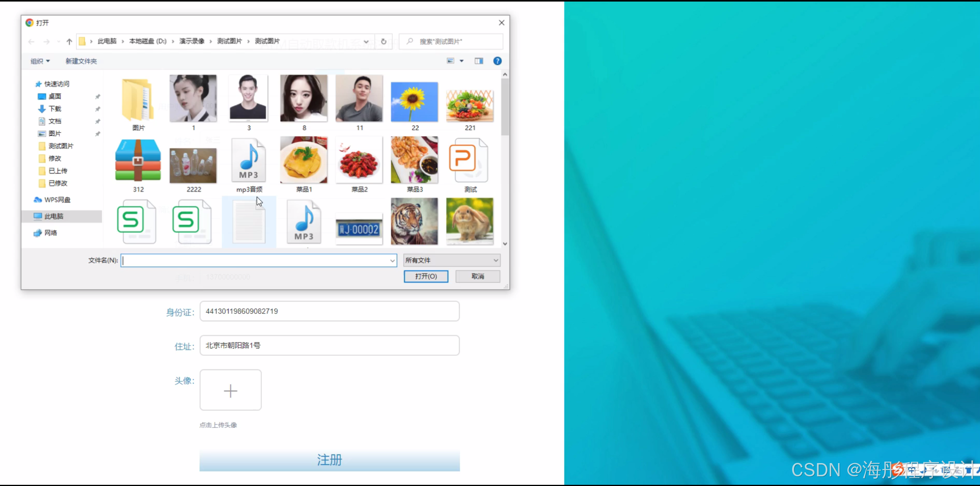Open WPS网盘 in navigation pane

coord(57,200)
